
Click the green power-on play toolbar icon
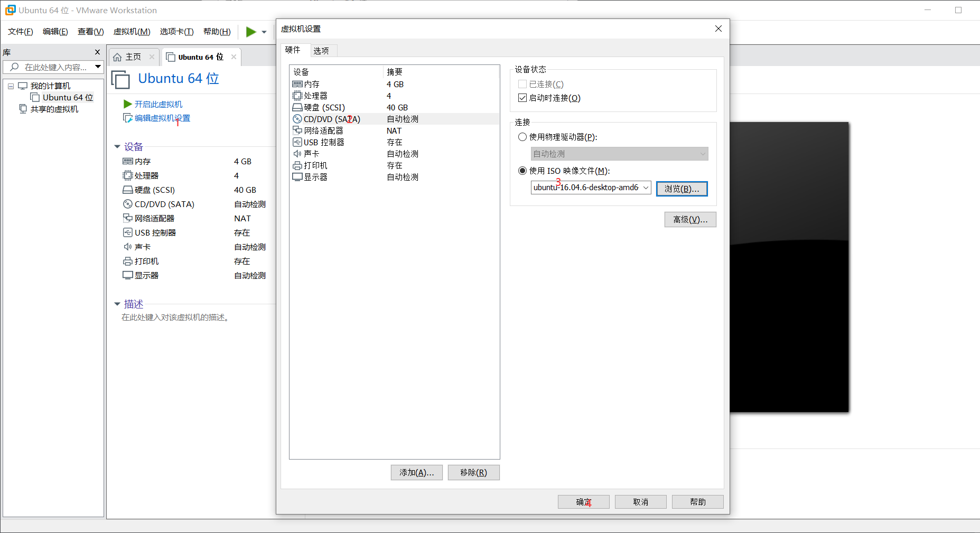click(x=251, y=32)
